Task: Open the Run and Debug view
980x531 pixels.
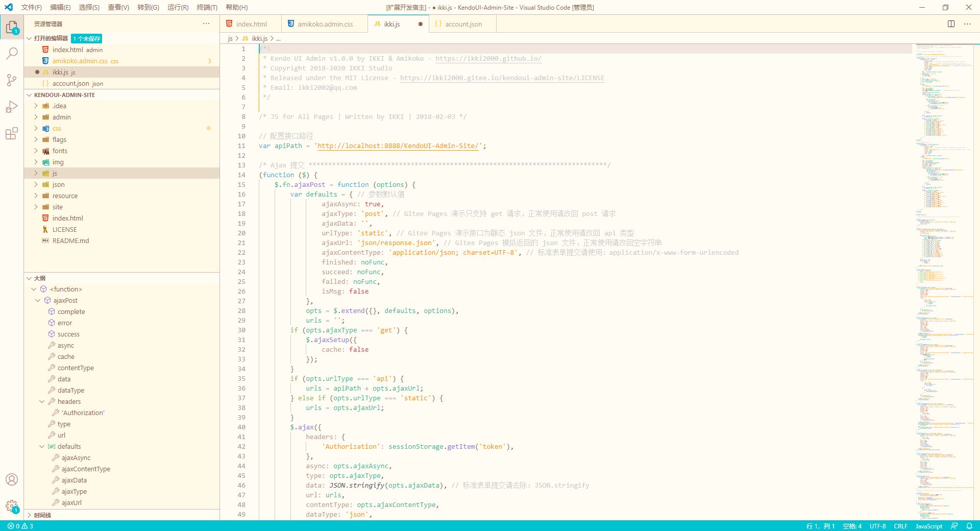Action: tap(11, 107)
